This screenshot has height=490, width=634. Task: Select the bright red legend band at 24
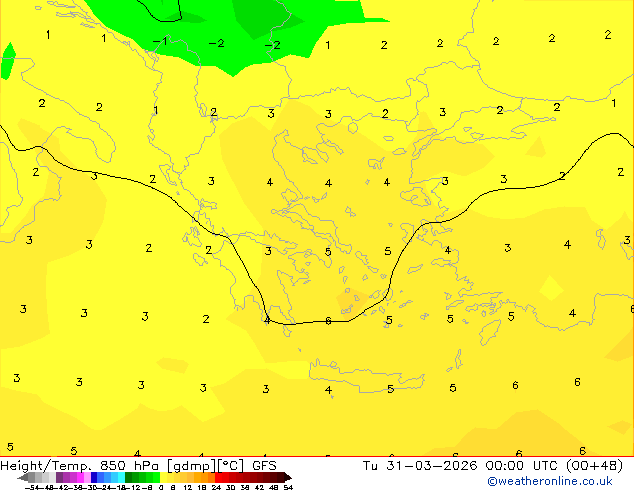coord(218,477)
